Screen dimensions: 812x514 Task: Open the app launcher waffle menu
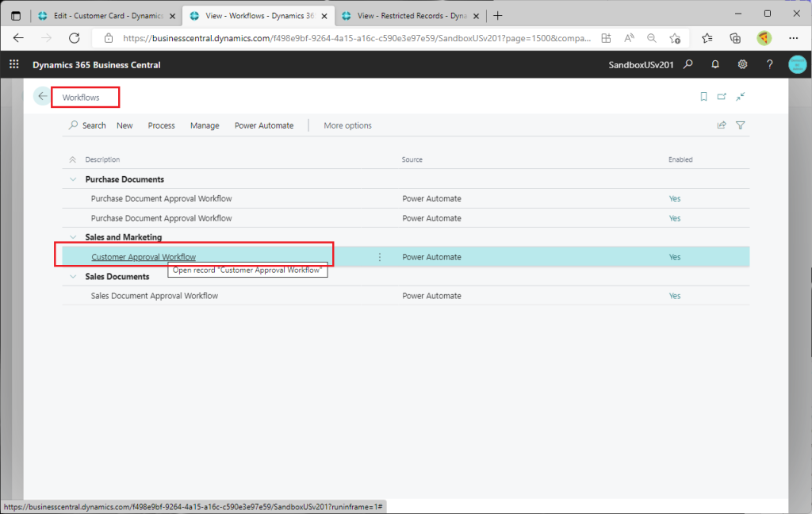tap(13, 65)
